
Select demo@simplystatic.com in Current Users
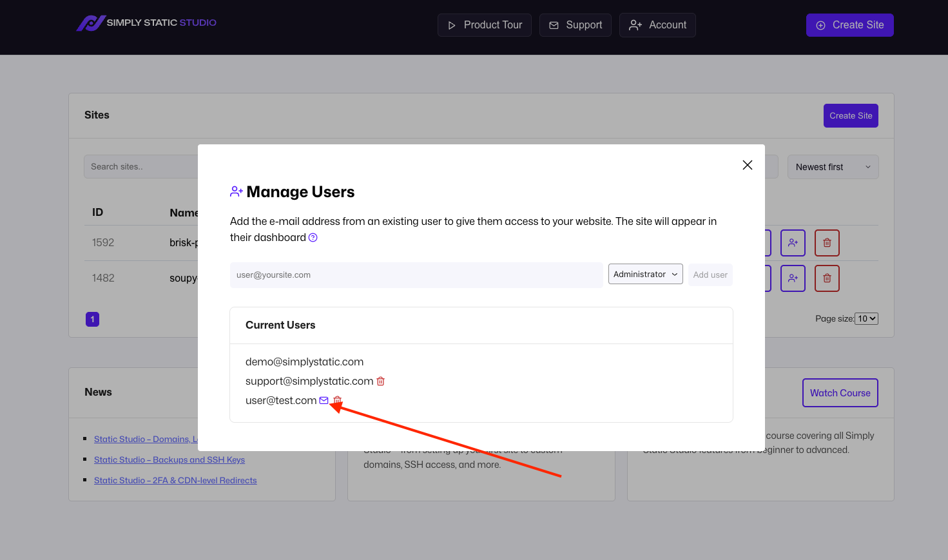tap(304, 362)
